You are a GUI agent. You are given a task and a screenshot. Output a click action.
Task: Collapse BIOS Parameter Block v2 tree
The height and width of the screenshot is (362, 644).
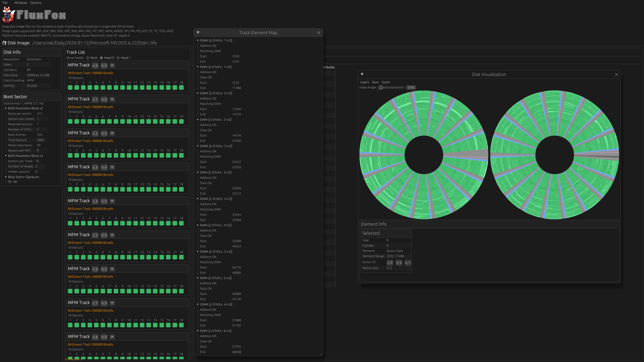(x=6, y=108)
